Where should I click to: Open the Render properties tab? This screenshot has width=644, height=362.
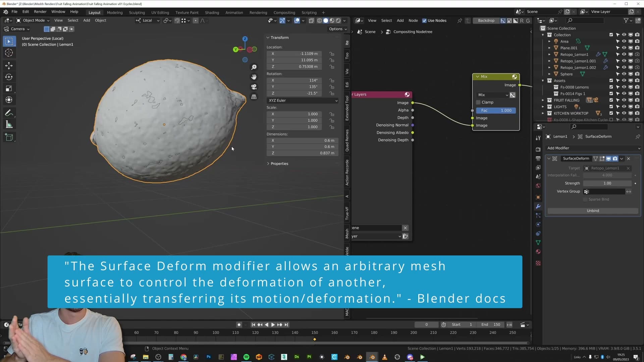pos(538,149)
